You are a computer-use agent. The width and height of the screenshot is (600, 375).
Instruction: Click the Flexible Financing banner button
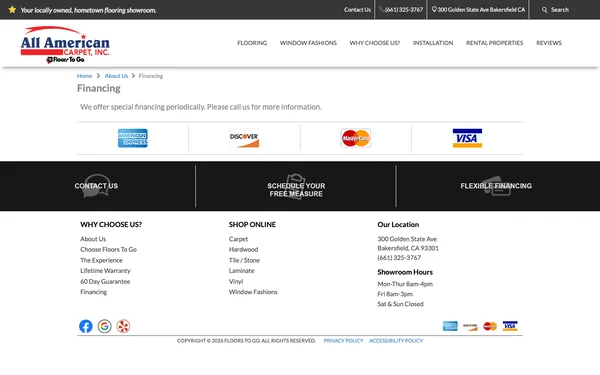coord(496,186)
